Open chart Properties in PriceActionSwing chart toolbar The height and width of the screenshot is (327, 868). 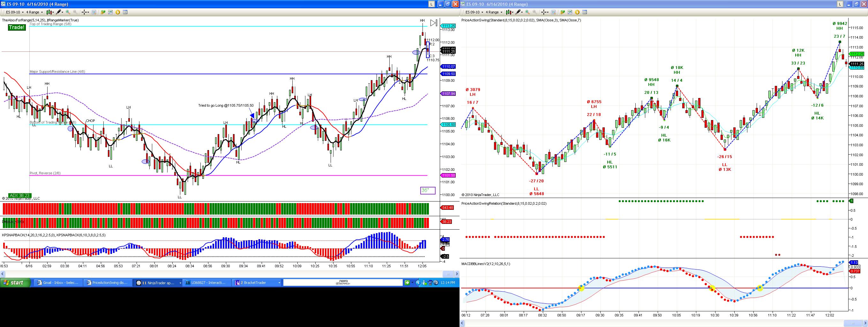point(585,12)
